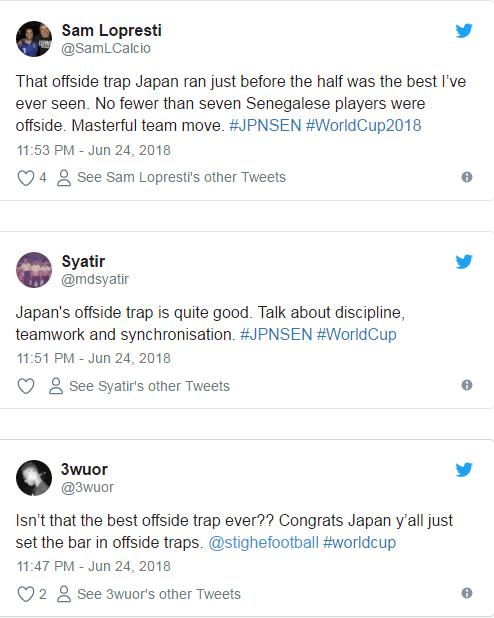Screen dimensions: 494x618
Task: Like 3wuor's tweet with heart icon
Action: pos(26,594)
